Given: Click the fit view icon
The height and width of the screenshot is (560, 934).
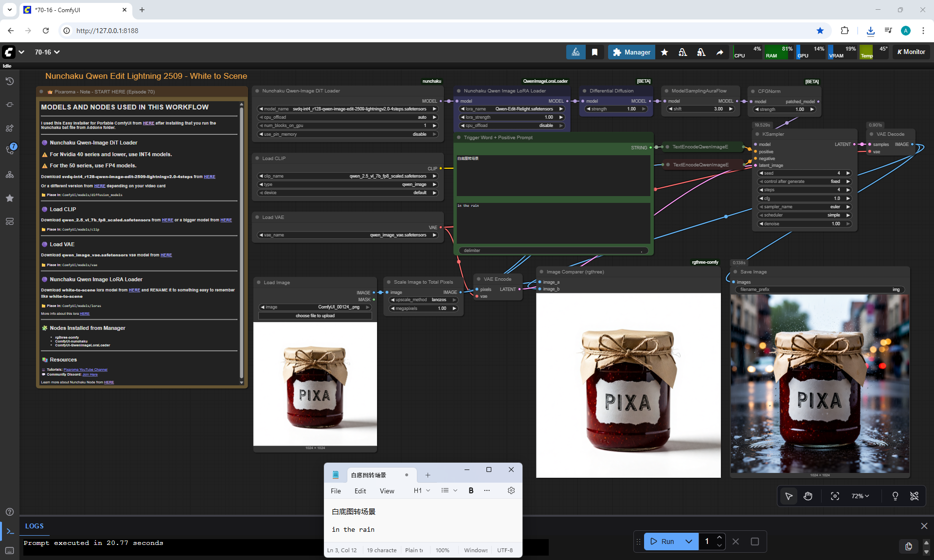Looking at the screenshot, I should click(x=835, y=496).
